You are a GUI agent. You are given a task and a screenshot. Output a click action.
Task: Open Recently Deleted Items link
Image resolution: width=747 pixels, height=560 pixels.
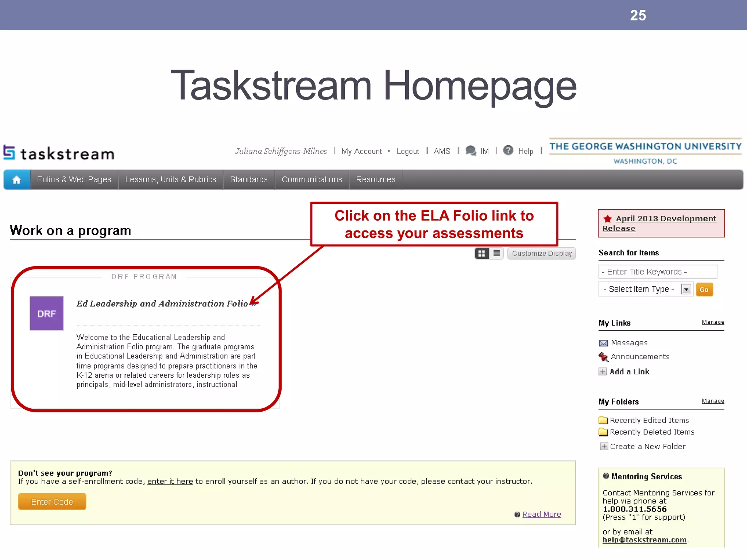click(652, 432)
